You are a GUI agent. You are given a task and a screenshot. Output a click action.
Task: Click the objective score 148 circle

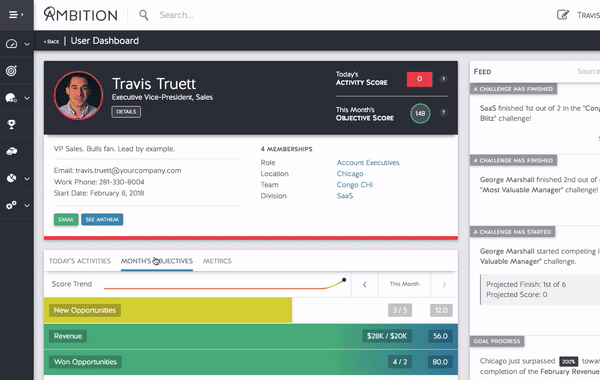point(420,113)
